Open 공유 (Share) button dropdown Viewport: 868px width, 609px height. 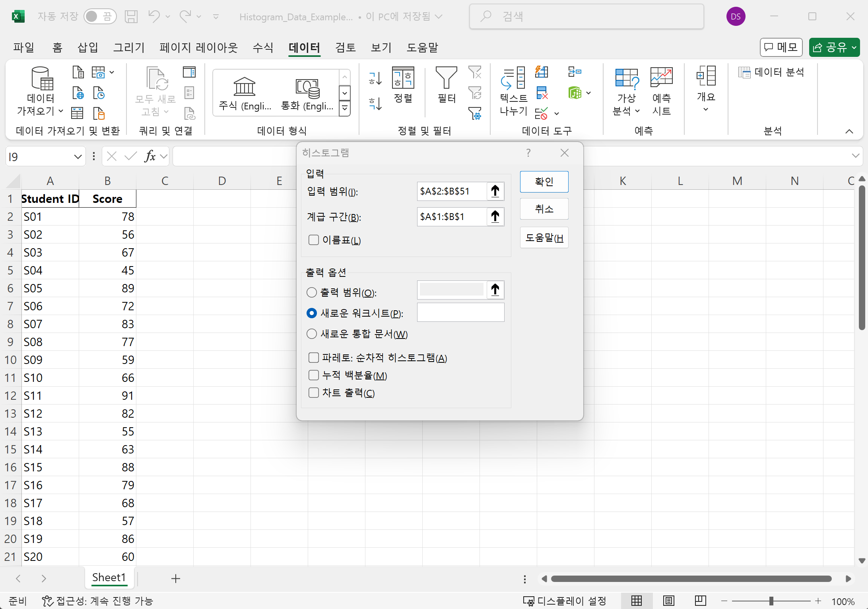(x=854, y=48)
